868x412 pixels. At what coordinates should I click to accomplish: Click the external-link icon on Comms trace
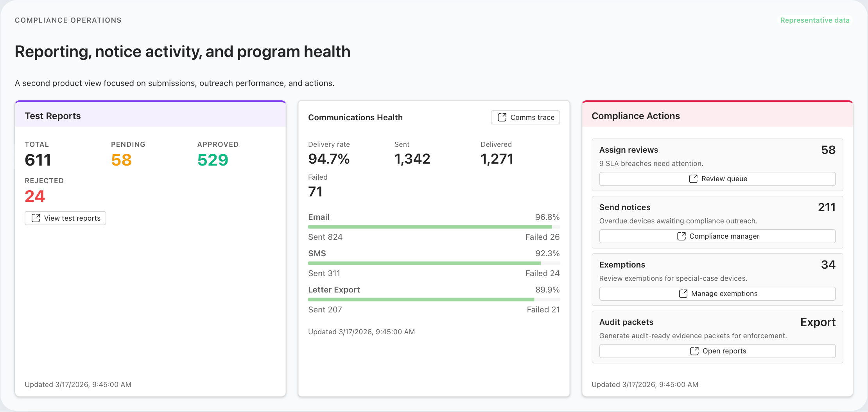502,117
